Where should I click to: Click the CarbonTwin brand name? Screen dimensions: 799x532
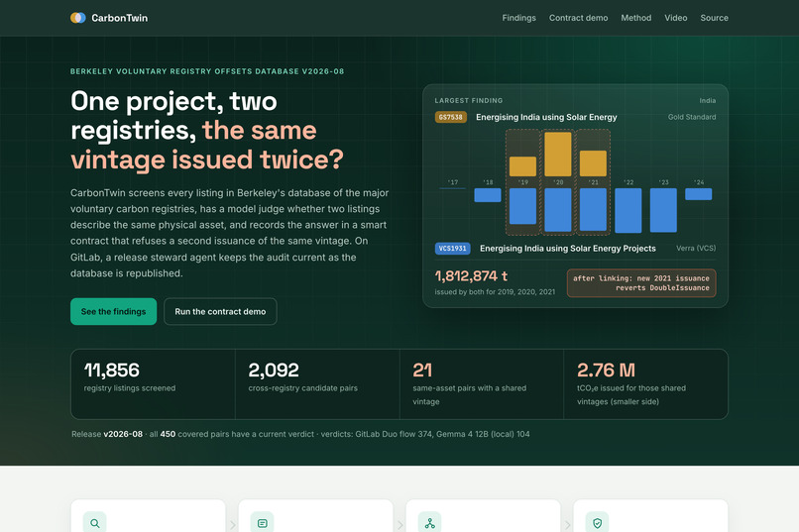[119, 18]
